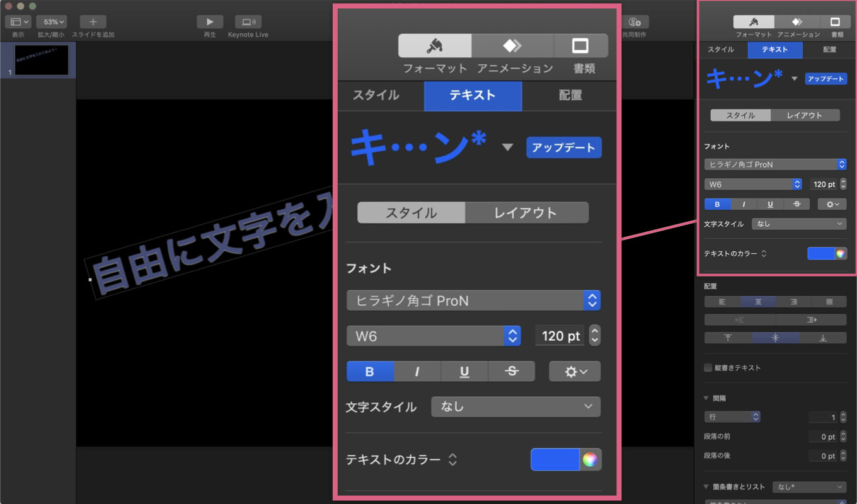Image resolution: width=857 pixels, height=504 pixels.
Task: Open the 文字スタイル なし dropdown in the small sidebar
Action: 799,224
